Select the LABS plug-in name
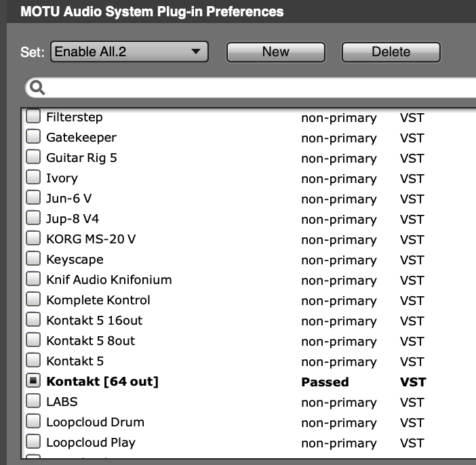476x465 pixels. [x=62, y=402]
